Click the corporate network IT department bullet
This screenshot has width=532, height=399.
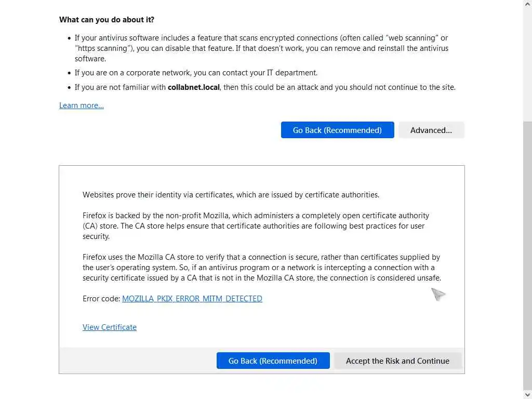pyautogui.click(x=196, y=73)
